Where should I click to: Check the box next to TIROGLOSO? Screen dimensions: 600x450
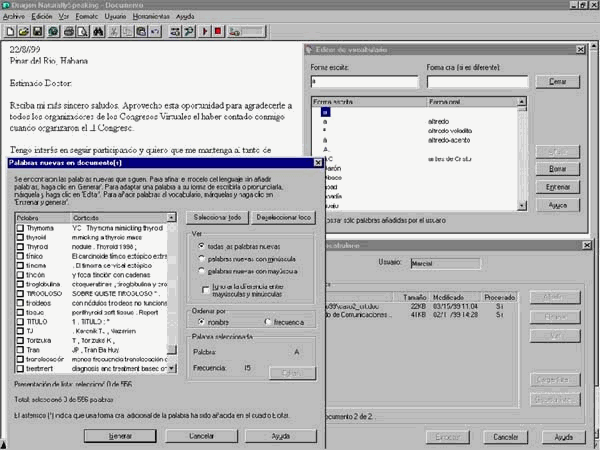tap(20, 293)
